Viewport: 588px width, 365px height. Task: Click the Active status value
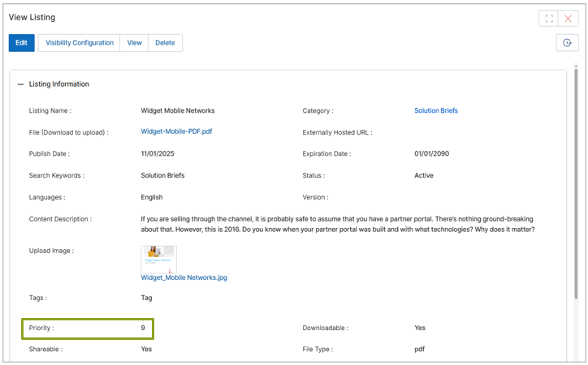point(424,175)
